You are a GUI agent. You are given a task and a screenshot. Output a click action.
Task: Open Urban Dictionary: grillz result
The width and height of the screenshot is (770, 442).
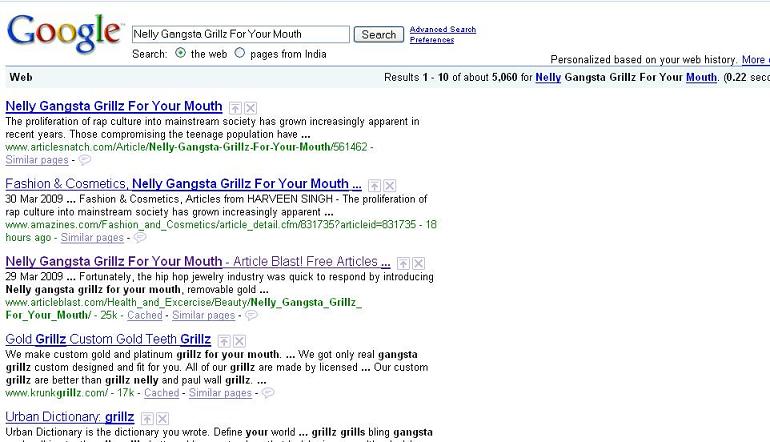coord(70,416)
